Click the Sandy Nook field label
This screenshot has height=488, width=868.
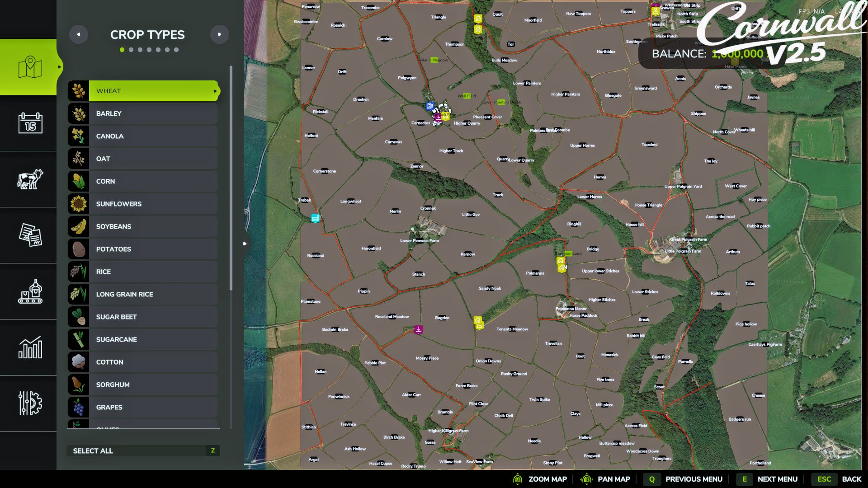click(490, 288)
